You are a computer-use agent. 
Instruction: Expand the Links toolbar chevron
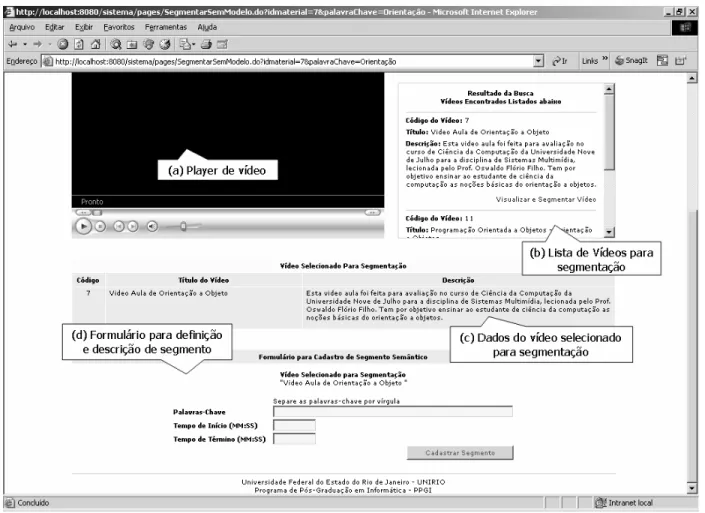pyautogui.click(x=605, y=58)
